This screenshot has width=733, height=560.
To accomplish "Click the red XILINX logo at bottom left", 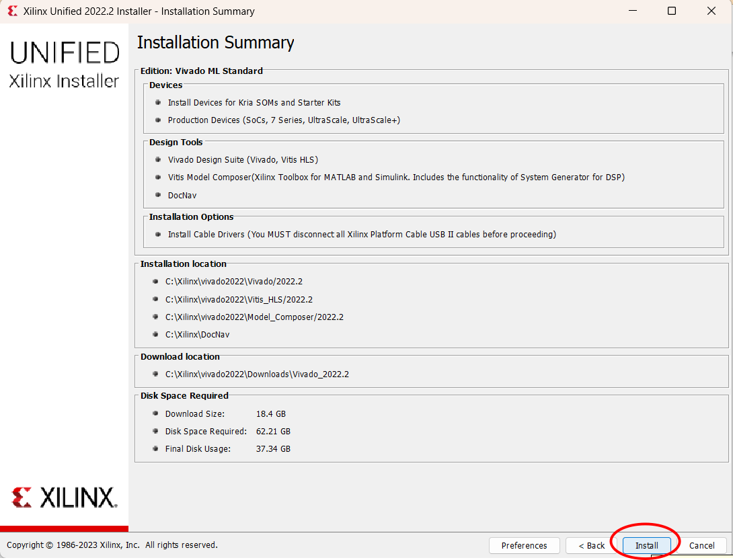I will point(64,497).
